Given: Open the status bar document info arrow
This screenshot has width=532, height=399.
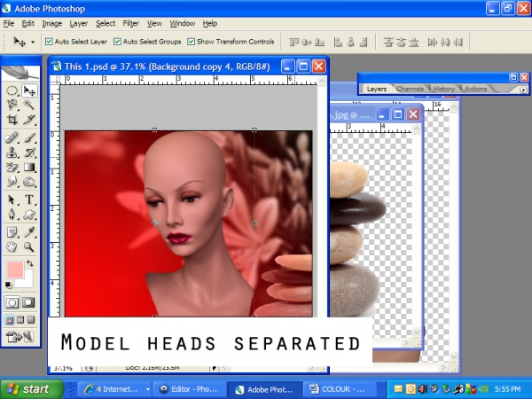Looking at the screenshot, I should coord(214,368).
